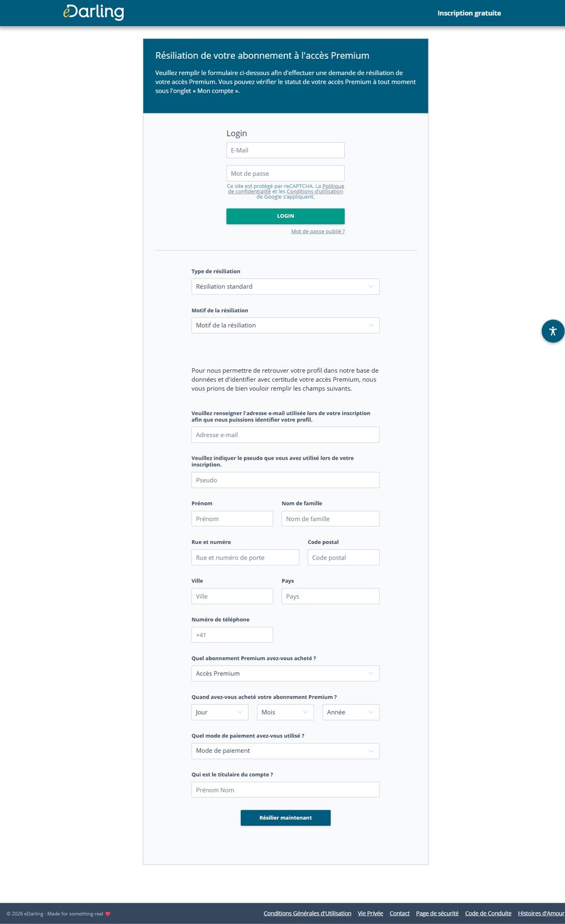Open the Mois dropdown

tap(285, 712)
